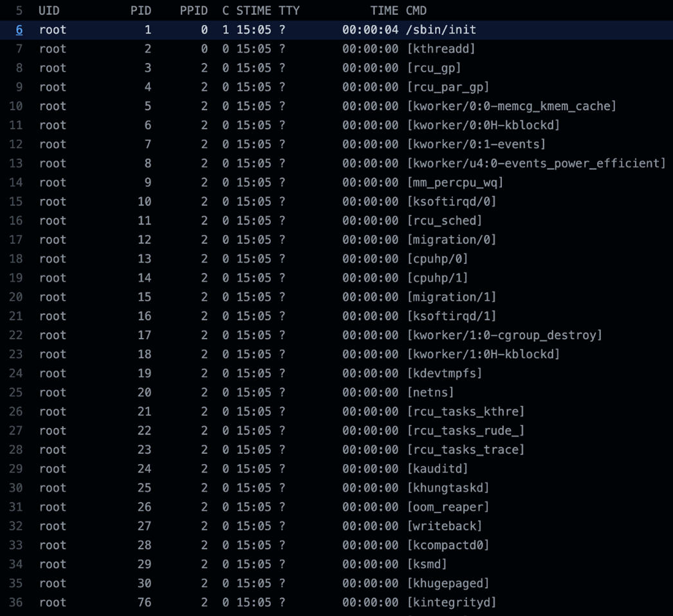Image resolution: width=673 pixels, height=616 pixels.
Task: Click line number 5 in gutter
Action: pos(19,11)
